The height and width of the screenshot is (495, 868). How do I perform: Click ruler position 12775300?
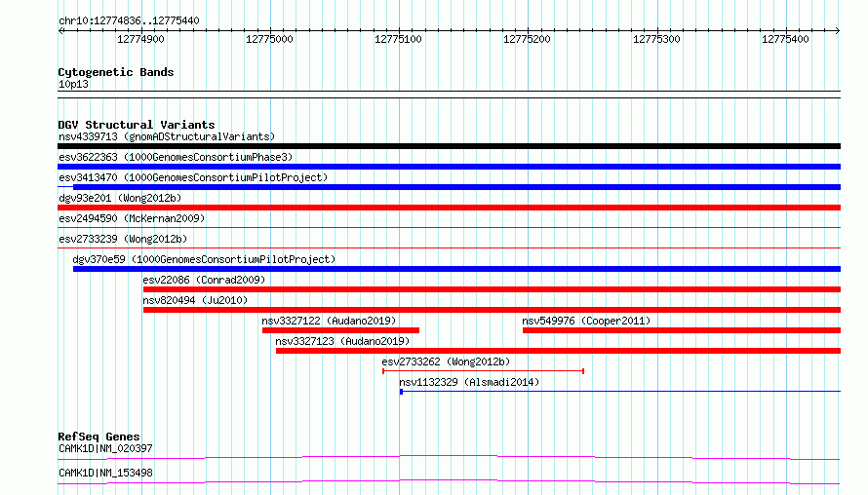coord(656,39)
